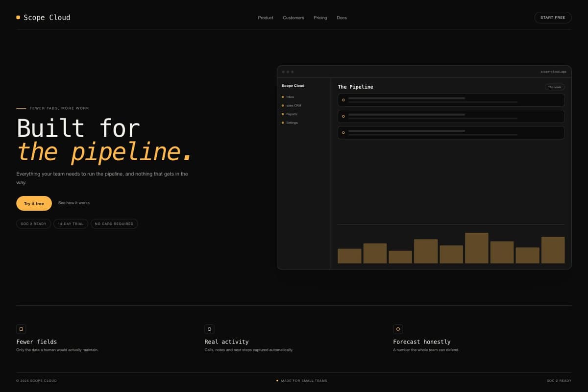Click the Real activity circle icon

point(209,329)
